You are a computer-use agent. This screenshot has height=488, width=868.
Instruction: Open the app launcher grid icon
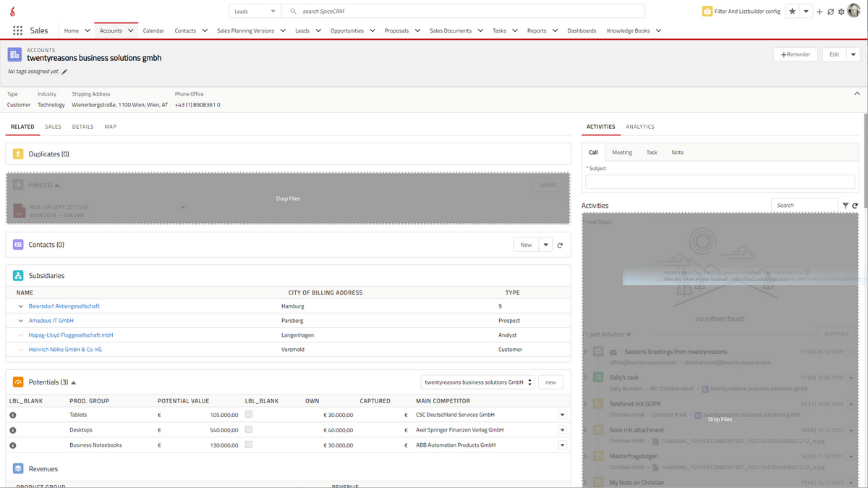18,31
